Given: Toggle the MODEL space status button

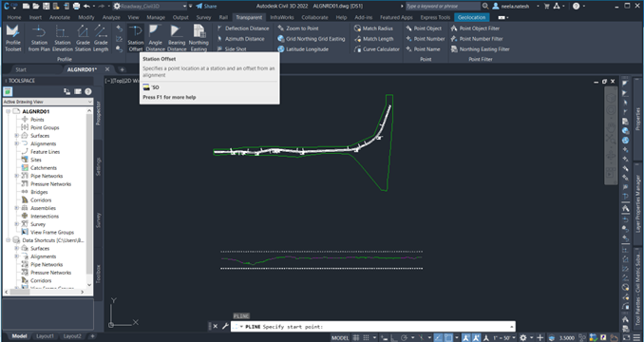Looking at the screenshot, I should (x=340, y=338).
